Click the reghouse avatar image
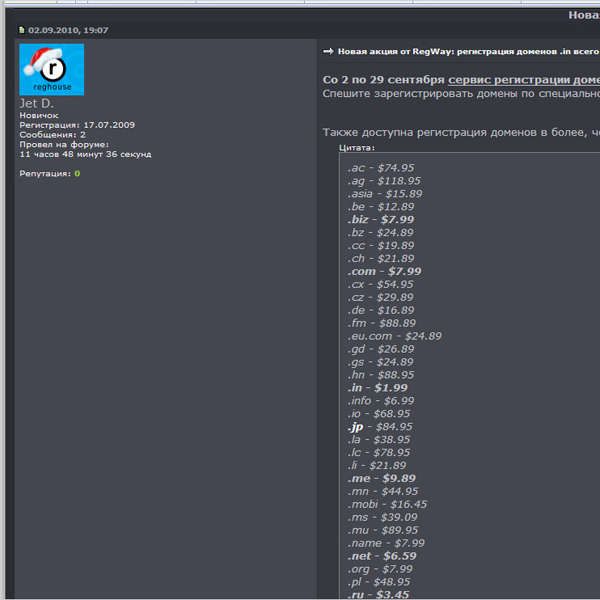 [51, 69]
